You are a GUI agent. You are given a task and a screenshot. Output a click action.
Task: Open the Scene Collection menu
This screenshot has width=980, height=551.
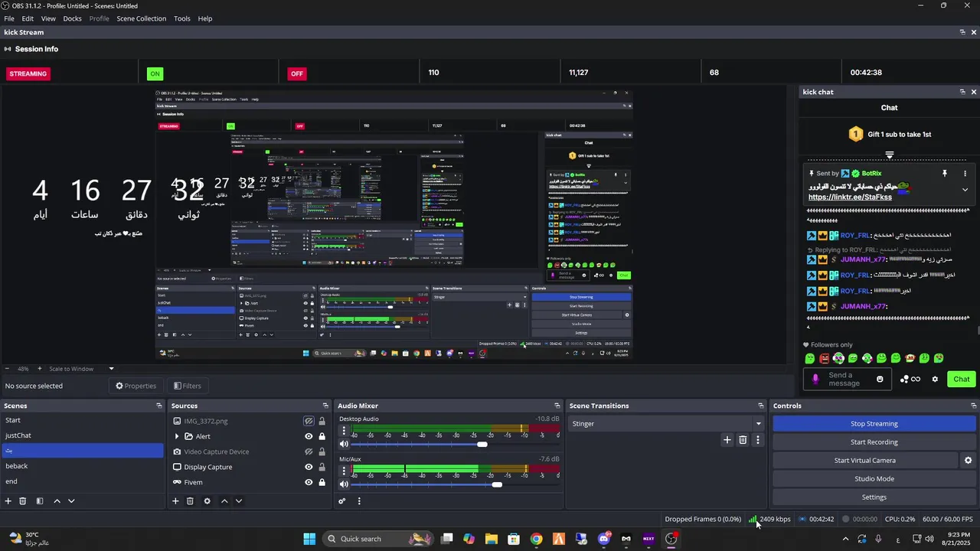[141, 18]
